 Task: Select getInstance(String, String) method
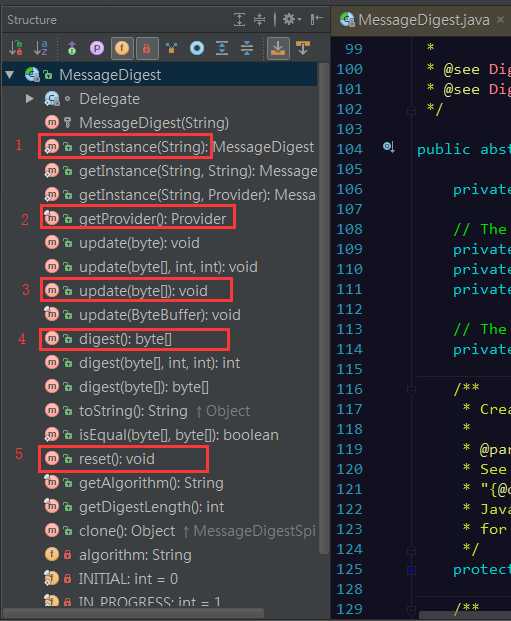pyautogui.click(x=159, y=171)
